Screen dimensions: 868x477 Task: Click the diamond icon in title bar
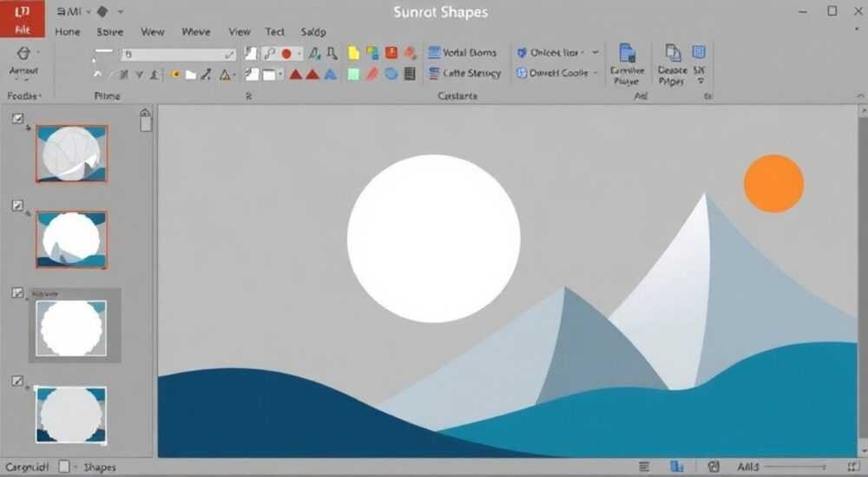click(x=102, y=11)
